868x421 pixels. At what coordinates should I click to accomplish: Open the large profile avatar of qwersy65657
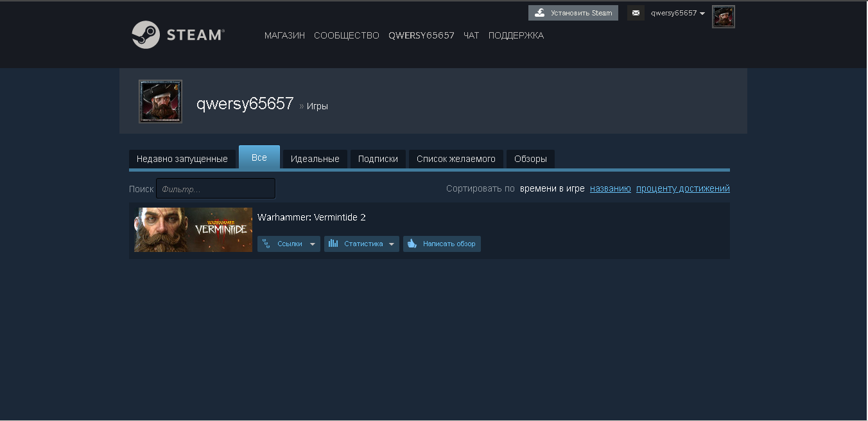161,102
